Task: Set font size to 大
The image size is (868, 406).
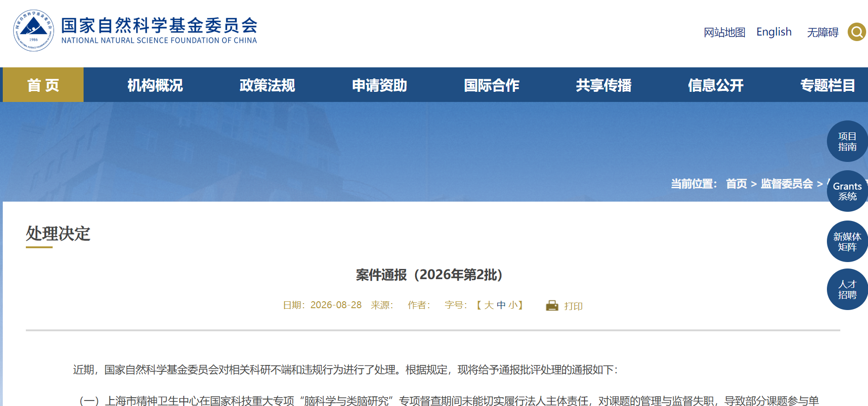Action: [489, 305]
